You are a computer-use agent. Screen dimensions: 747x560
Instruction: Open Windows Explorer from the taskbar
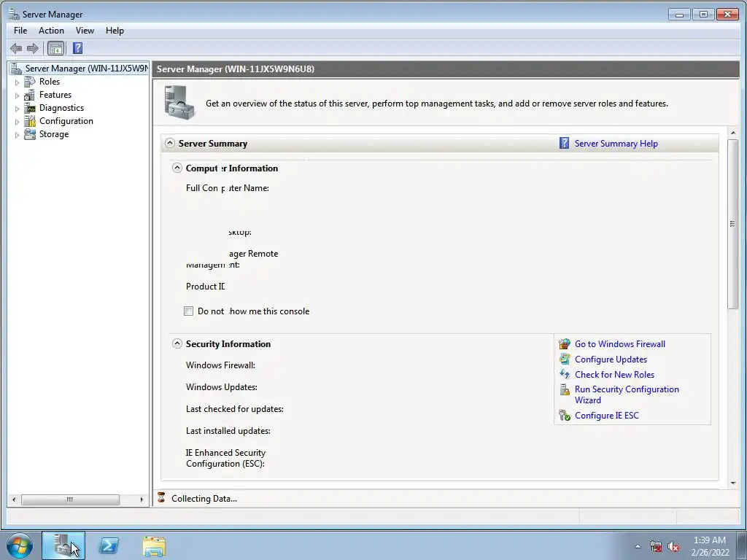154,546
